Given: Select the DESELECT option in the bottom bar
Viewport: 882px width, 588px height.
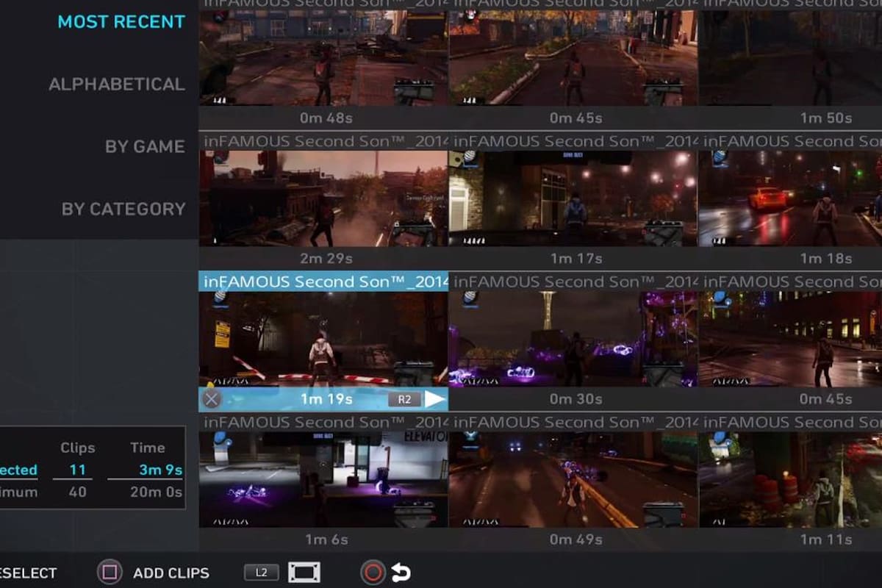Looking at the screenshot, I should click(28, 573).
